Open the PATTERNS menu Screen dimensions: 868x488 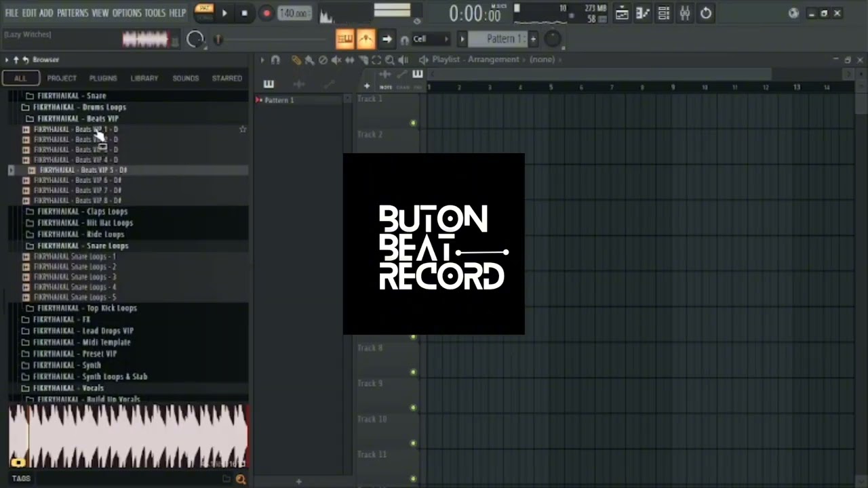click(x=73, y=13)
